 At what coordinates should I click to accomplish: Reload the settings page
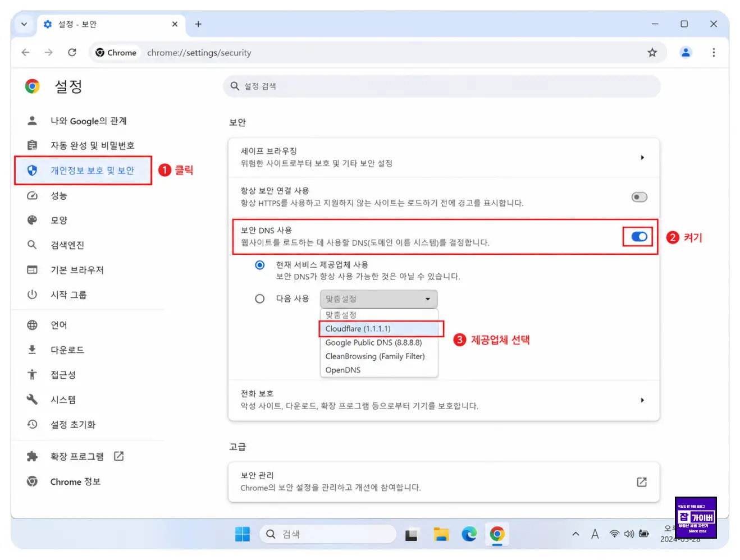click(x=72, y=52)
